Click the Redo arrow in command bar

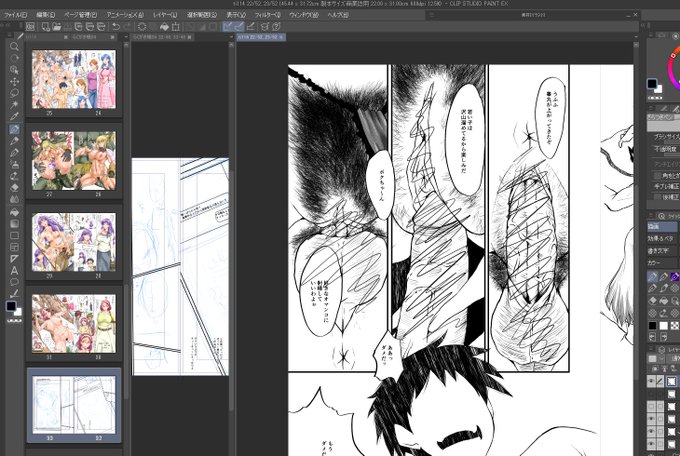pyautogui.click(x=127, y=27)
